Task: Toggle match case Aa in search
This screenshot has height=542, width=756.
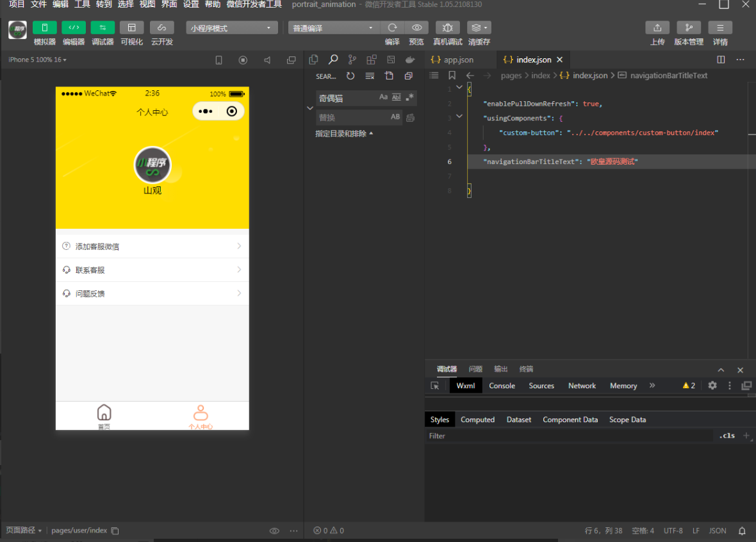Action: (384, 97)
